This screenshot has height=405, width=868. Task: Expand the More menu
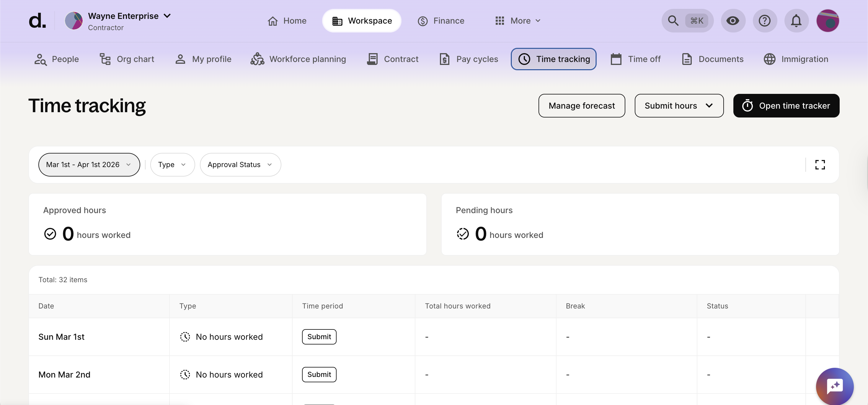pos(518,21)
